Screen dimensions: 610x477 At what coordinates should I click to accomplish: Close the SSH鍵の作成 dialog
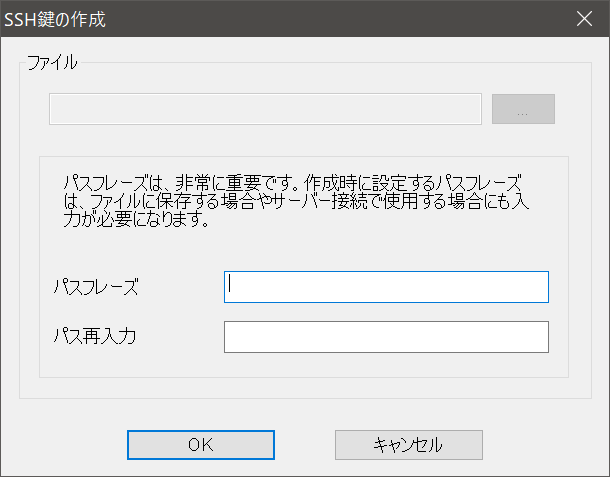pyautogui.click(x=584, y=19)
